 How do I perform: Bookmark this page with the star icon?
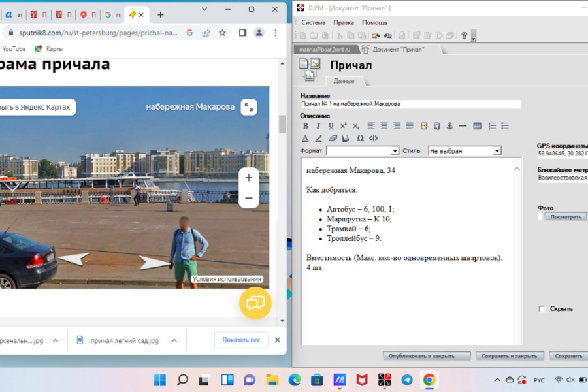222,33
